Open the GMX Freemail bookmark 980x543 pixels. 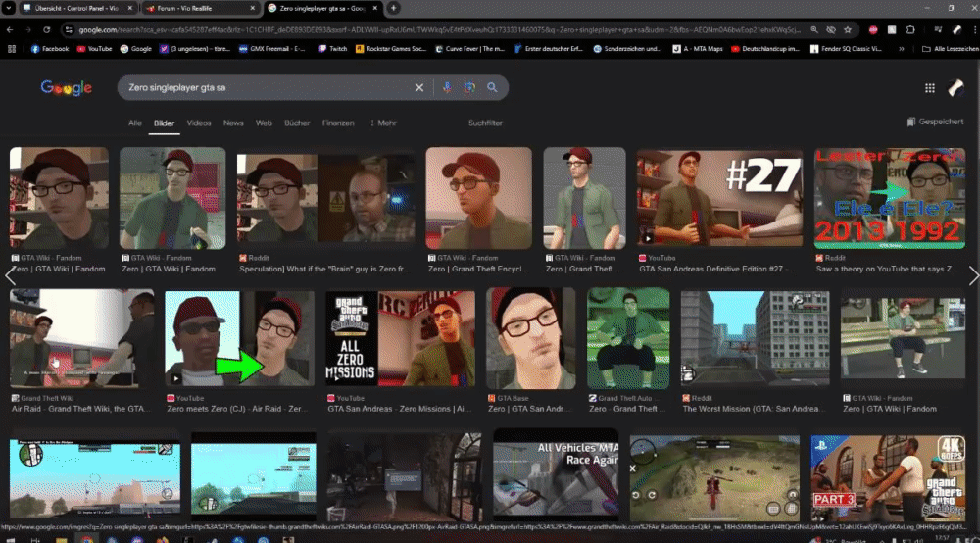(x=271, y=49)
